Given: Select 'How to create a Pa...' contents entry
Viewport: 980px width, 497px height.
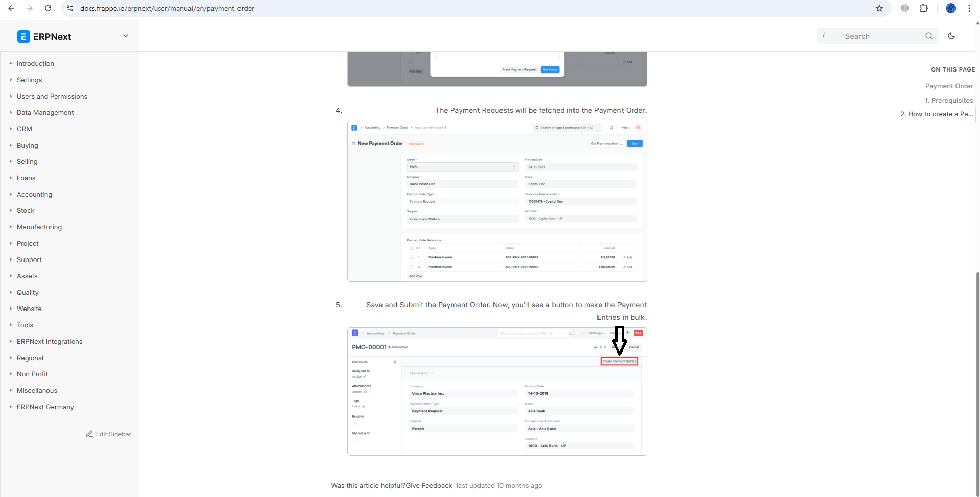Looking at the screenshot, I should click(936, 114).
